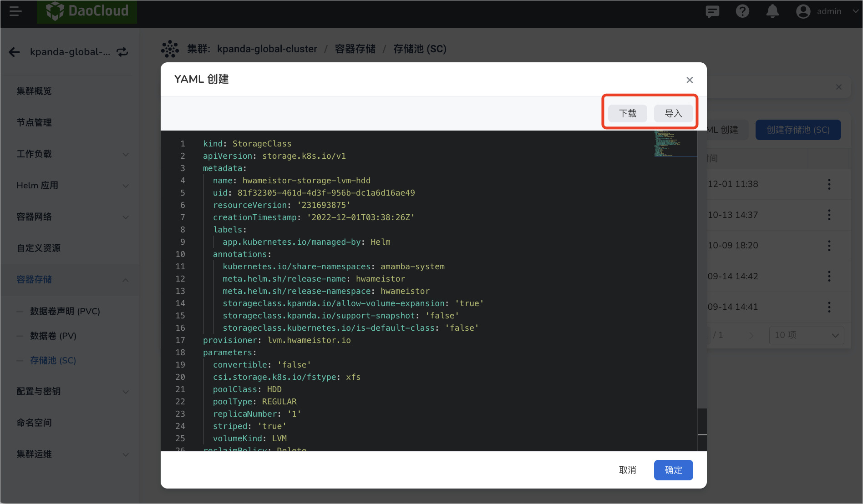
Task: Click the admin user avatar icon
Action: click(803, 11)
